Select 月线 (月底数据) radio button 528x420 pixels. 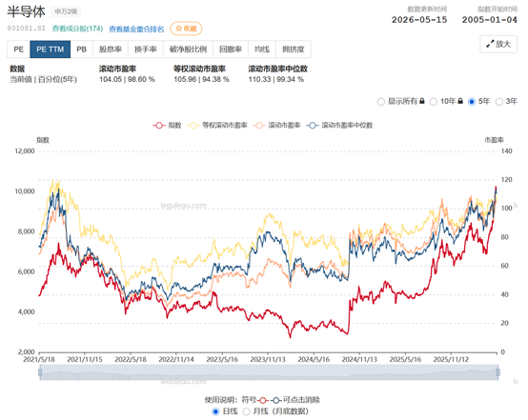click(247, 411)
